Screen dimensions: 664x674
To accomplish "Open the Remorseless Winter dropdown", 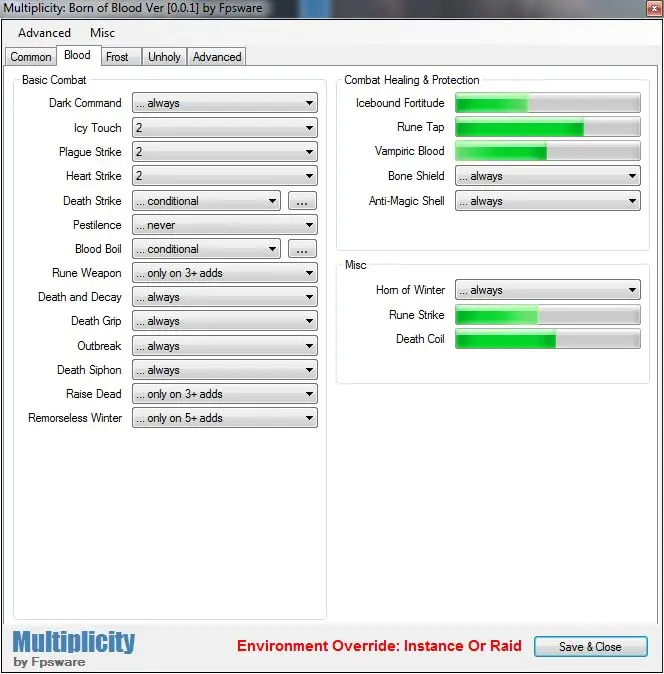I will point(225,418).
